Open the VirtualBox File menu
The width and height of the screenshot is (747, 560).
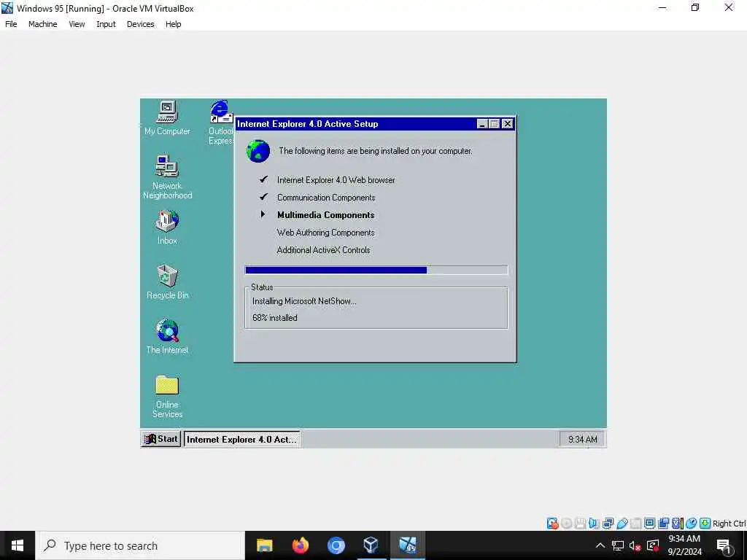[11, 24]
